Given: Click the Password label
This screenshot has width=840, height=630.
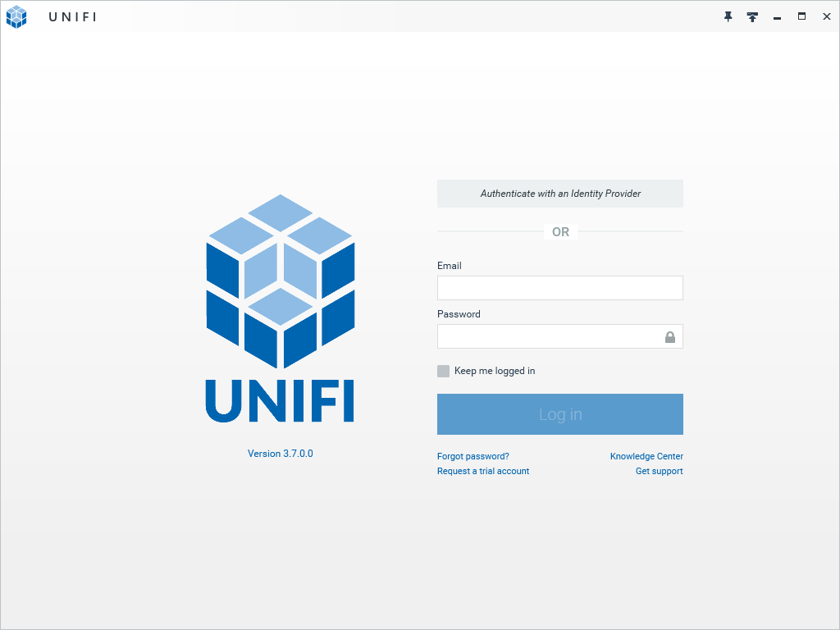Looking at the screenshot, I should pos(459,314).
